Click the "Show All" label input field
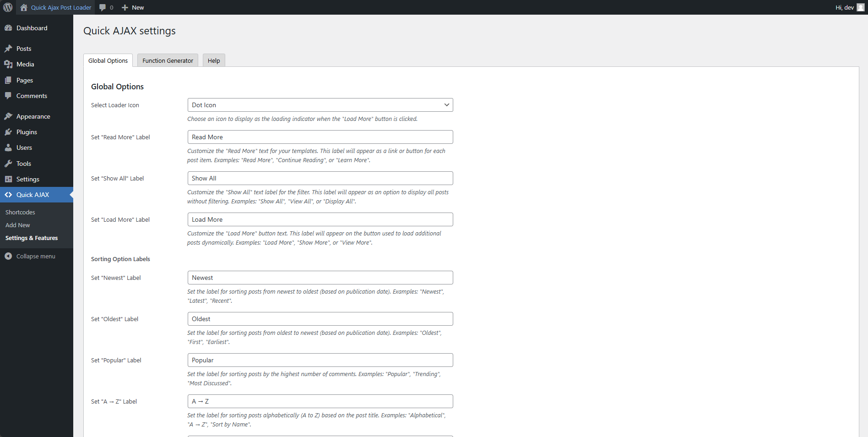Viewport: 868px width, 437px height. pyautogui.click(x=320, y=178)
